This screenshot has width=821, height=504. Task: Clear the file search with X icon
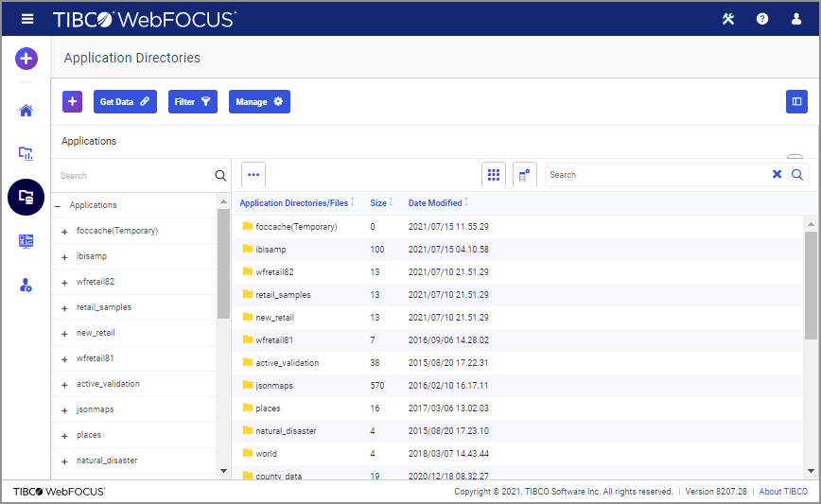777,175
